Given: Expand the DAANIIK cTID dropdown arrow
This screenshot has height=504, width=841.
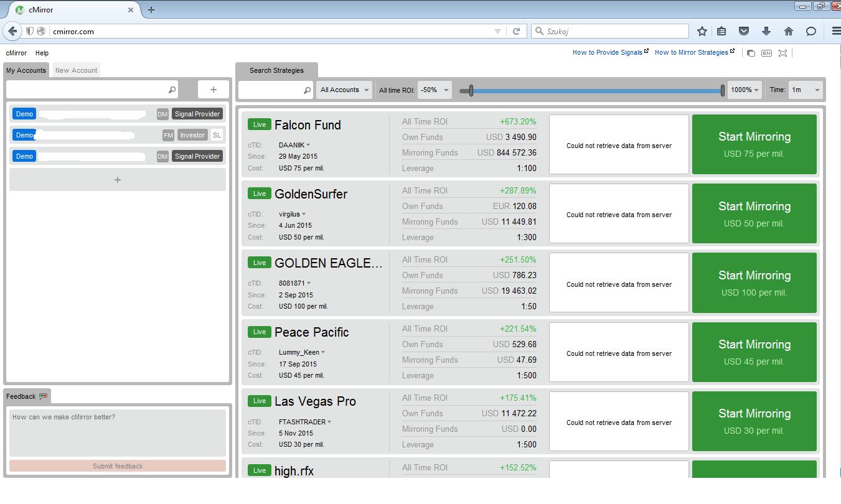Looking at the screenshot, I should (x=308, y=145).
